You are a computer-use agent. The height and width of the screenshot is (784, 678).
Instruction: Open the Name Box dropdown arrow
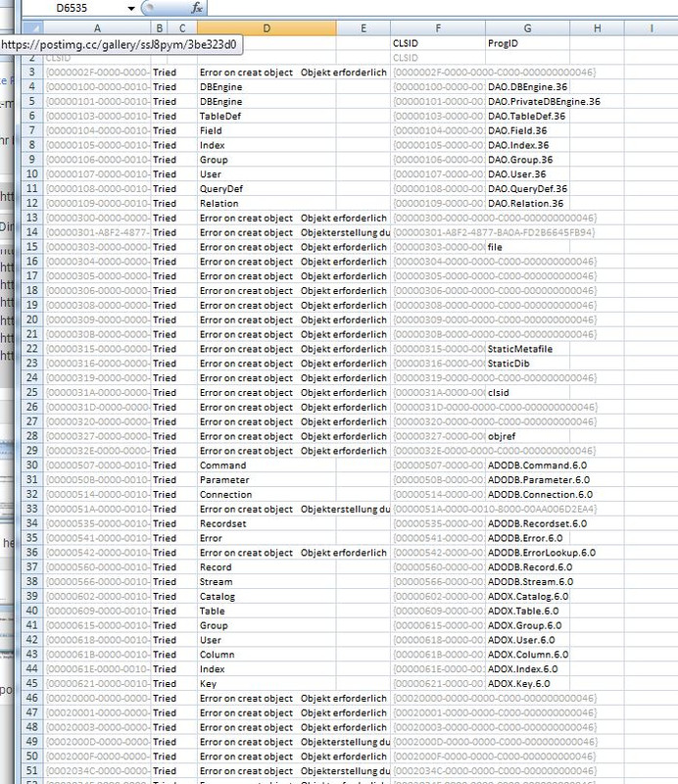pos(131,8)
